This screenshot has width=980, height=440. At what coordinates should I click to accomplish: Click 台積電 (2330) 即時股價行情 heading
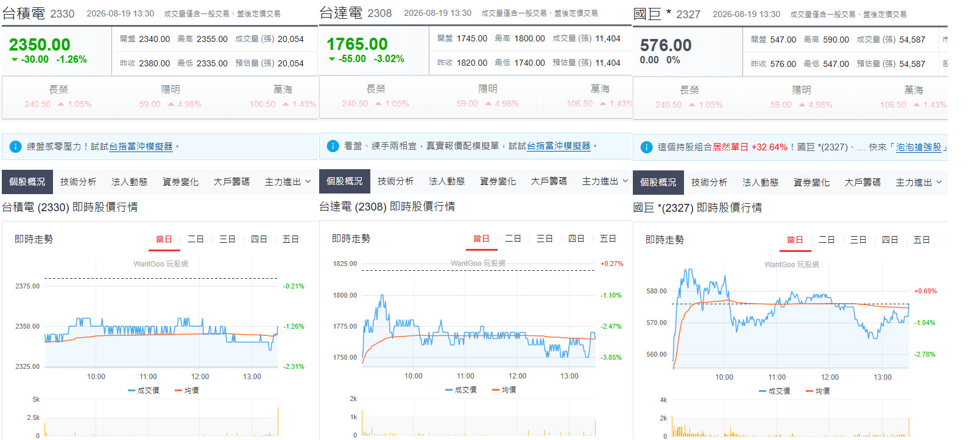click(70, 208)
